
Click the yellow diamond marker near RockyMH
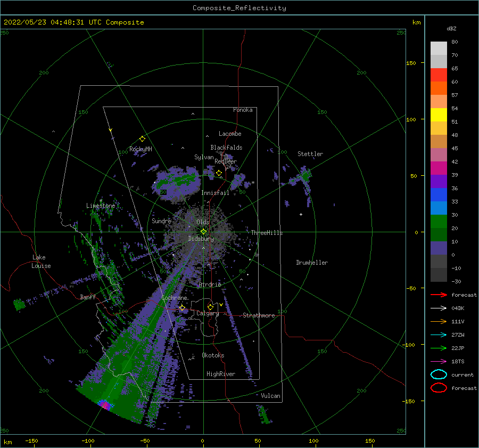pyautogui.click(x=142, y=139)
